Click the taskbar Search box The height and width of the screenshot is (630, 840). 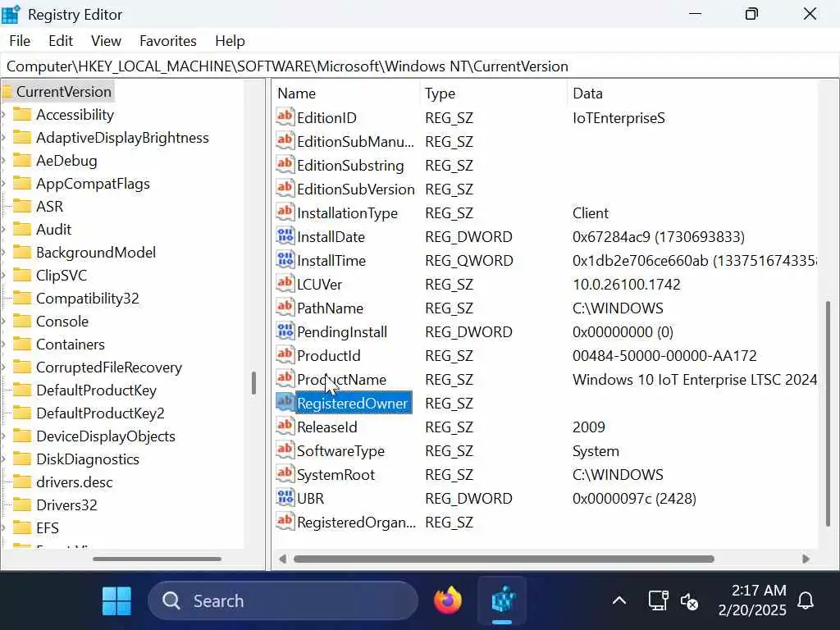click(x=283, y=600)
